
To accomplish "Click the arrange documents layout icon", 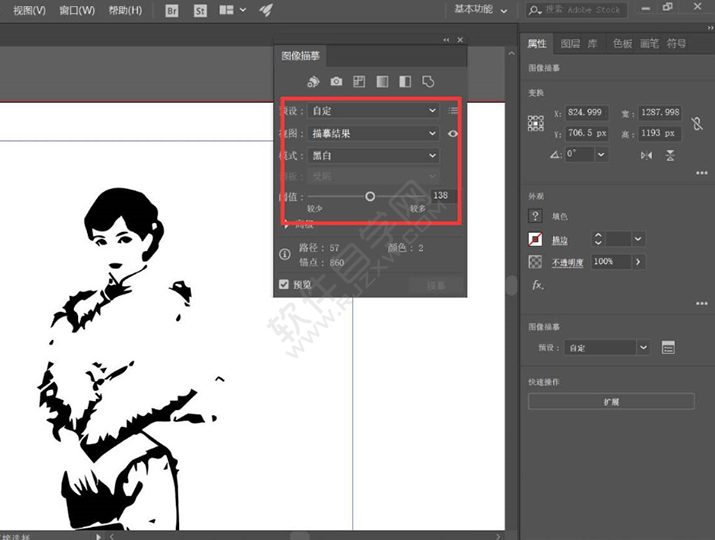I will [226, 10].
